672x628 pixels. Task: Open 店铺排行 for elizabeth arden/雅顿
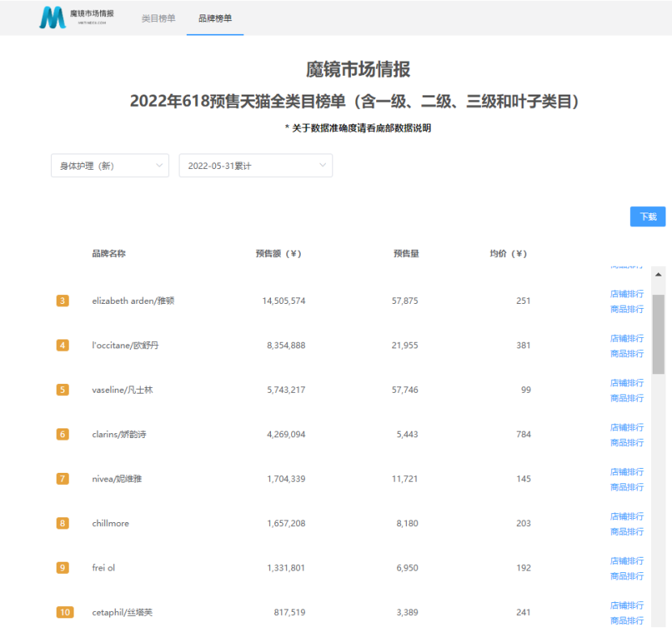[627, 293]
